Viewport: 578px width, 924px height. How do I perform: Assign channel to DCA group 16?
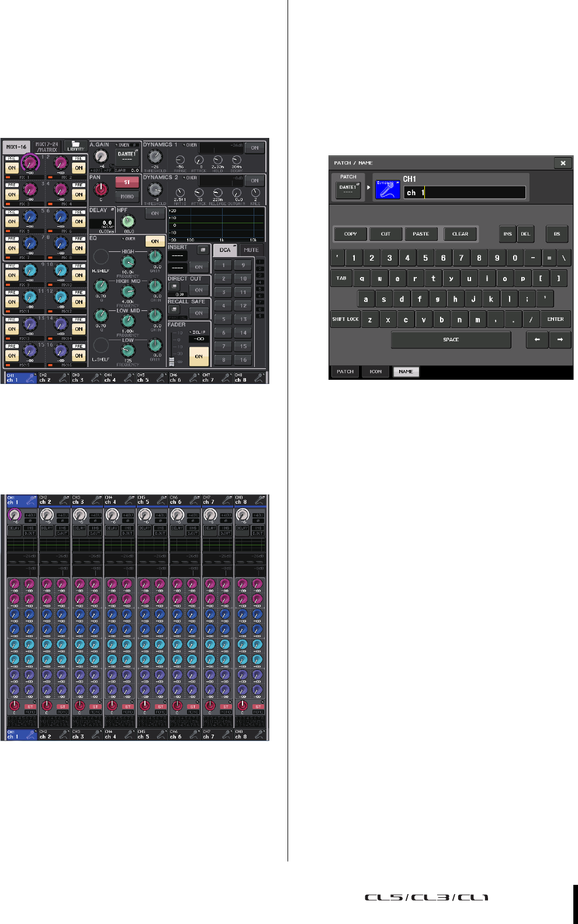[243, 359]
